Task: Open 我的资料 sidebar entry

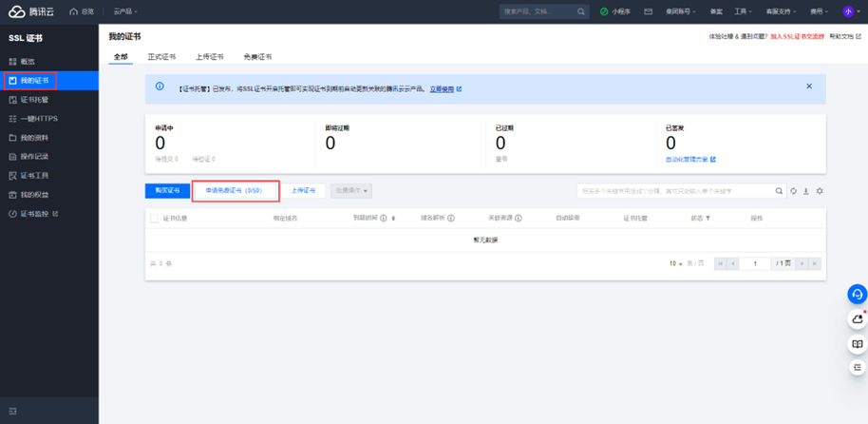Action: tap(49, 138)
